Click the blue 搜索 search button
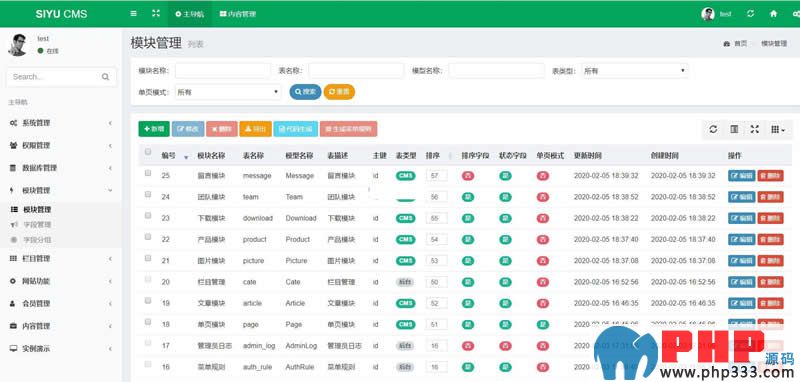 click(305, 92)
